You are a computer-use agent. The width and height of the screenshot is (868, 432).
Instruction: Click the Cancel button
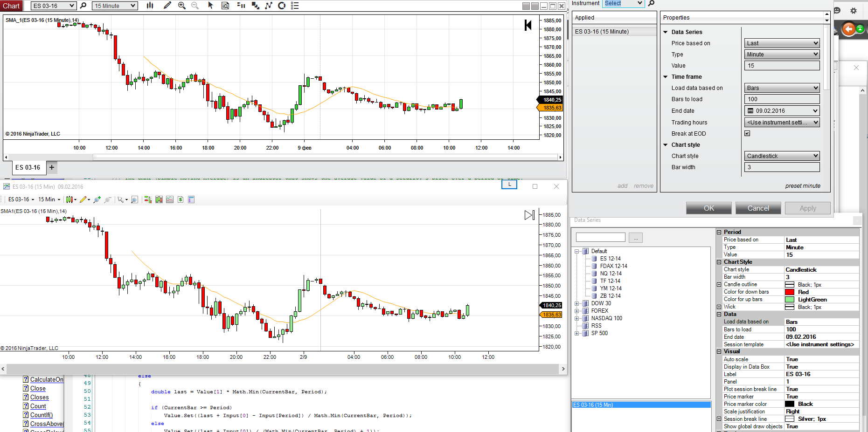(x=758, y=208)
